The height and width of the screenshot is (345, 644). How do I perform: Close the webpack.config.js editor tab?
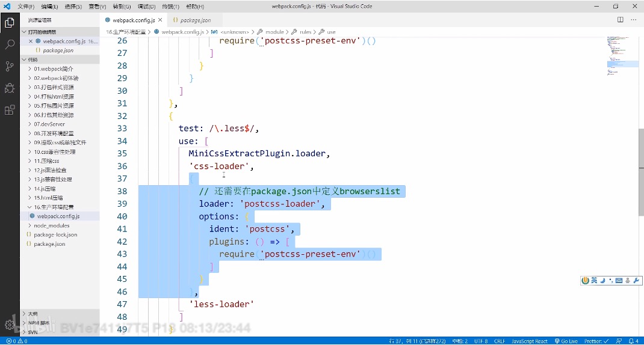click(x=160, y=20)
